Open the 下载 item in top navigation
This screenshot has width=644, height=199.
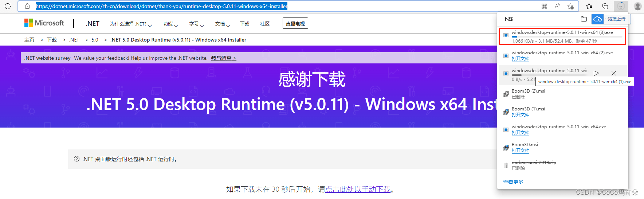click(x=244, y=24)
